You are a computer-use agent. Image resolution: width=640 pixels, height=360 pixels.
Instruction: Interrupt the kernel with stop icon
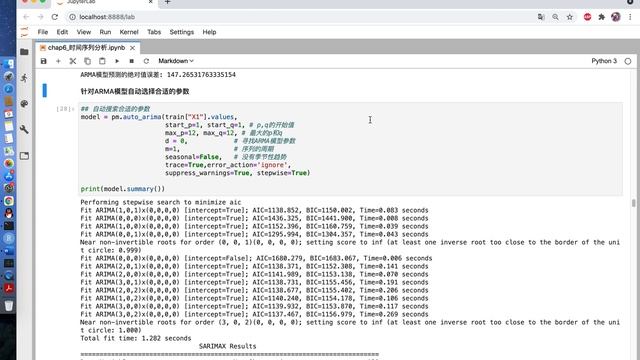(x=131, y=61)
